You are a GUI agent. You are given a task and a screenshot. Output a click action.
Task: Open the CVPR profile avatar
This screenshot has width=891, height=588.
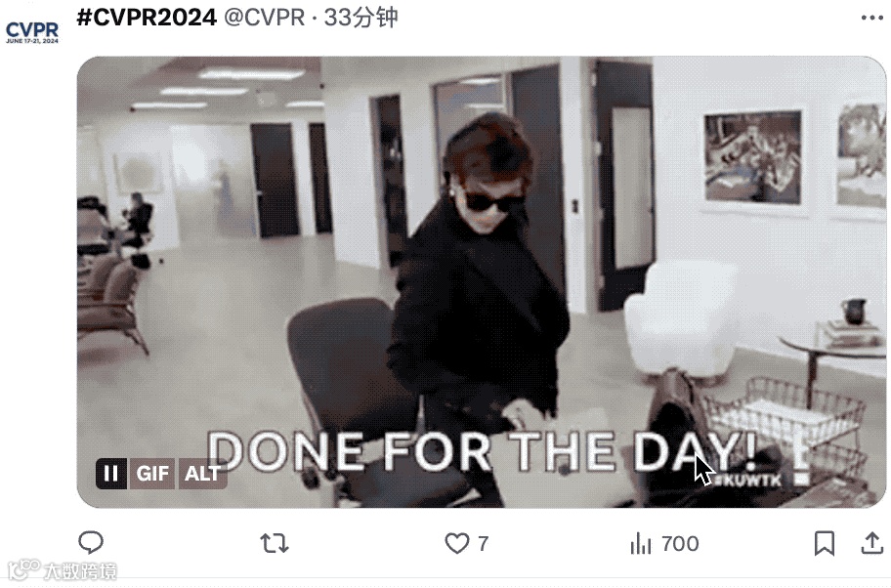32,32
